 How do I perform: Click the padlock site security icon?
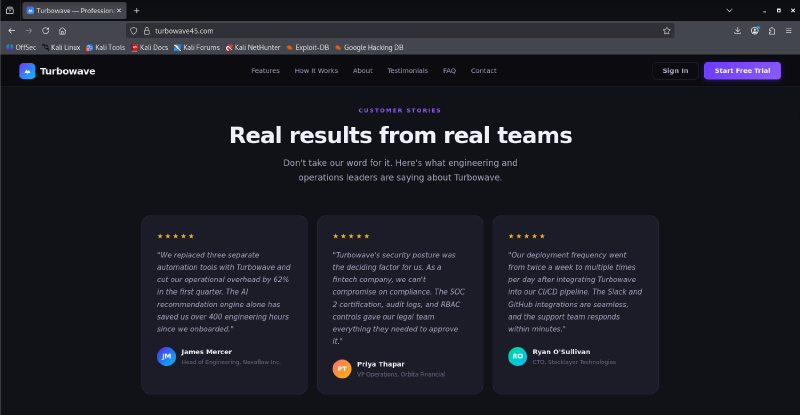pos(147,31)
